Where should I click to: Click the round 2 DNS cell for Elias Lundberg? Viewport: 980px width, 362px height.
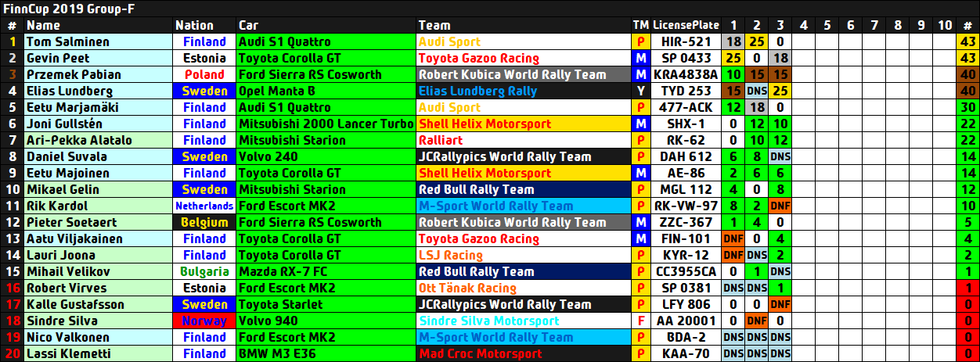point(757,91)
